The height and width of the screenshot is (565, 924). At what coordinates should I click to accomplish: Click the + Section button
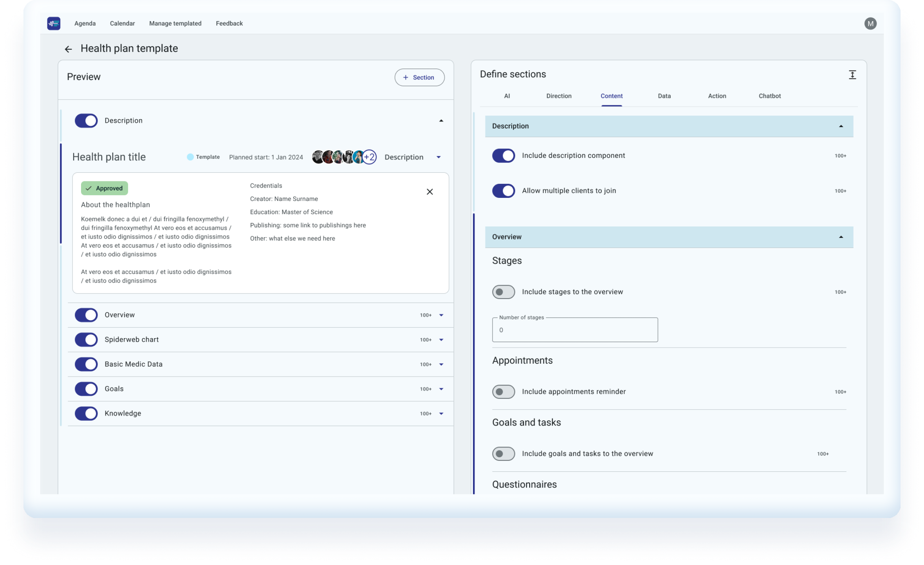(419, 77)
